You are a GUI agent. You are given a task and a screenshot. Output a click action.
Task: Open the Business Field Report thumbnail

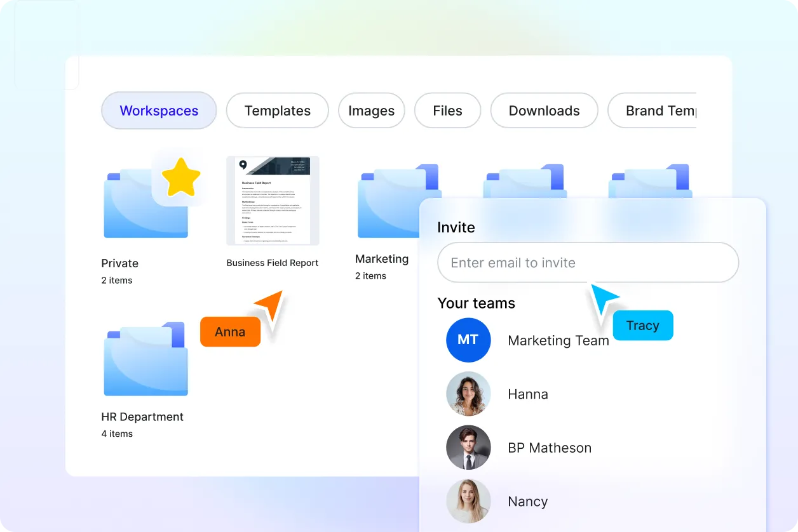(272, 201)
